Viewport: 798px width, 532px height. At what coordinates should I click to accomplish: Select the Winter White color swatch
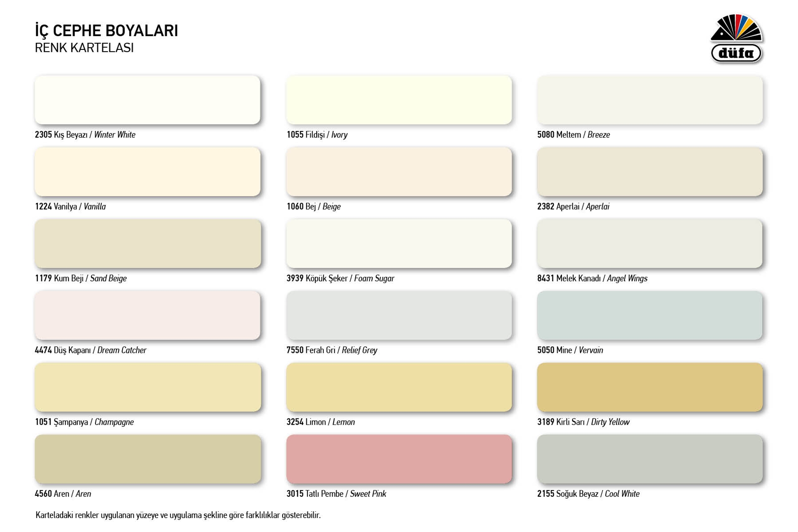[148, 100]
